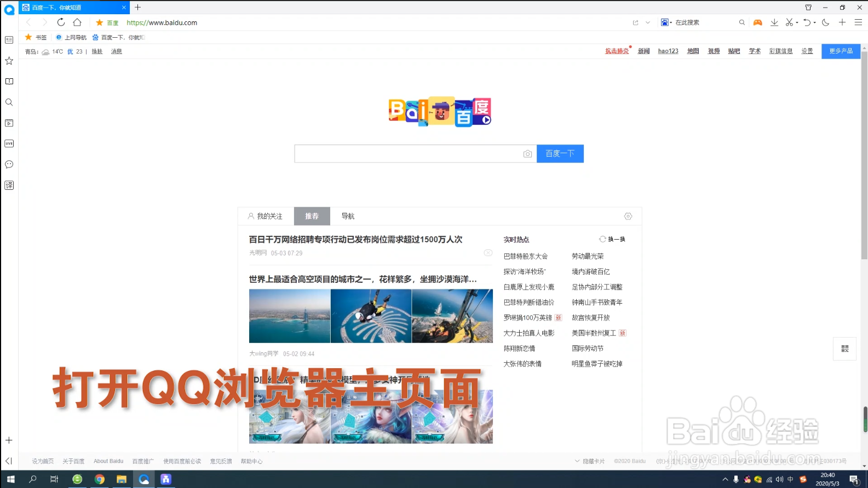The image size is (868, 488).
Task: Open the 贴吧 link
Action: (x=734, y=51)
